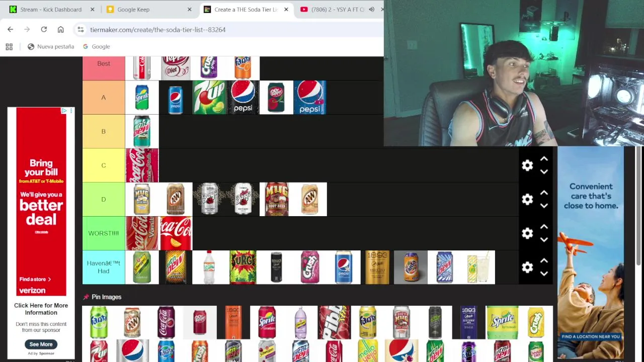Click the WORST!!!! tier label

(104, 233)
